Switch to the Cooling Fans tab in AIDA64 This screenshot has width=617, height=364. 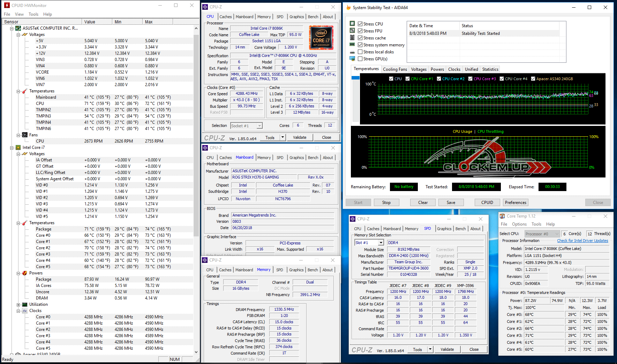pyautogui.click(x=395, y=69)
